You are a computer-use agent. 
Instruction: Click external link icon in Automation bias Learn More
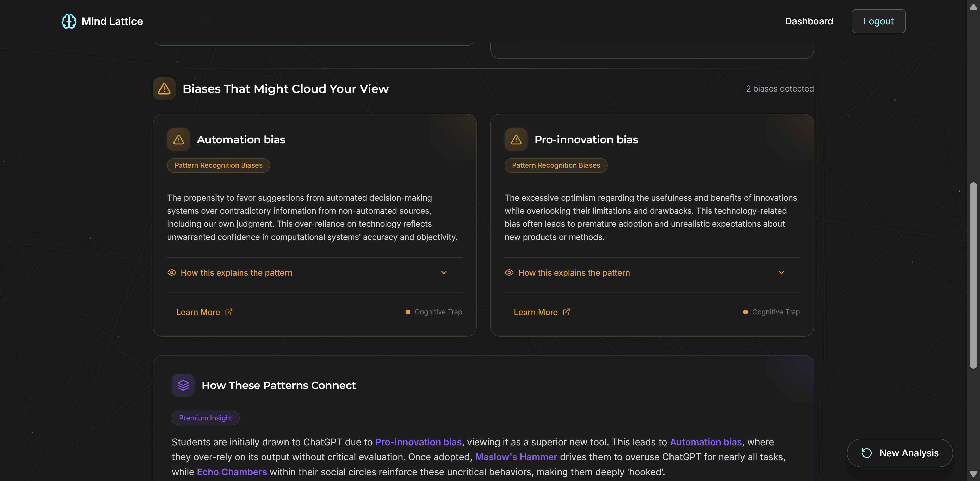click(229, 312)
